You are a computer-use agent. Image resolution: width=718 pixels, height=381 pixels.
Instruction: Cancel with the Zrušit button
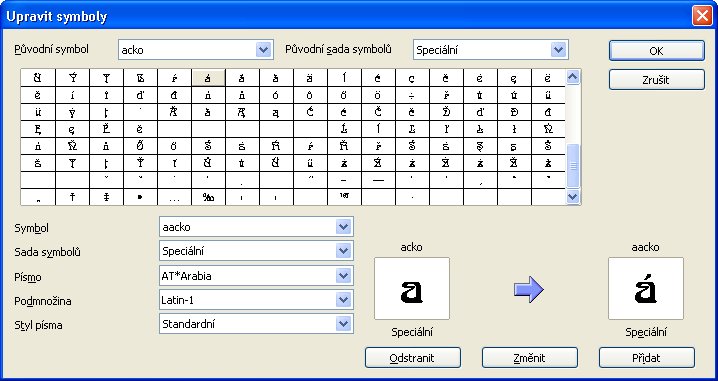pos(656,80)
